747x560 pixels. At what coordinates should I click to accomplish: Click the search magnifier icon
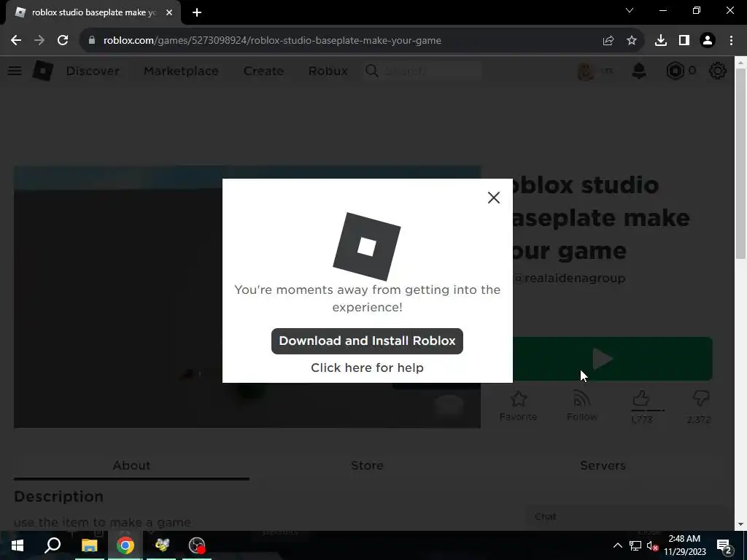[371, 71]
